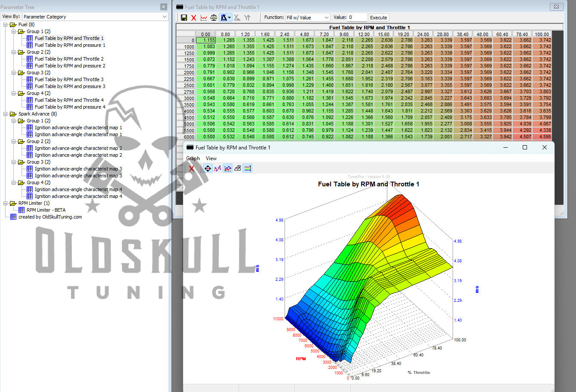The height and width of the screenshot is (392, 576).
Task: Click the Value input field
Action: [357, 18]
